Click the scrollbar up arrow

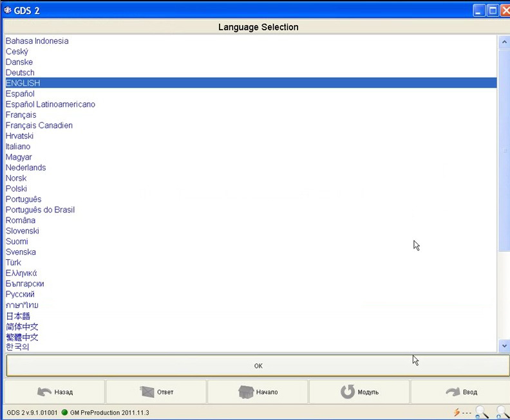coord(504,42)
